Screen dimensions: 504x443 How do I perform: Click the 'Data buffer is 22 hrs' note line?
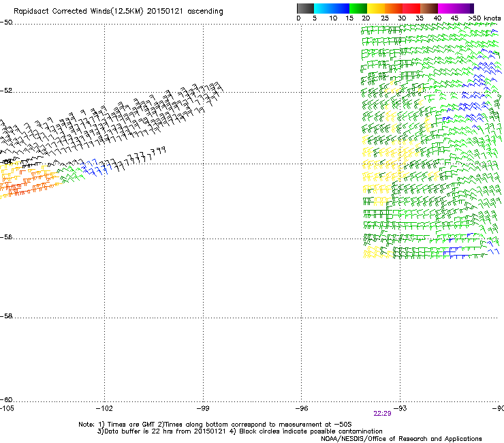click(240, 431)
